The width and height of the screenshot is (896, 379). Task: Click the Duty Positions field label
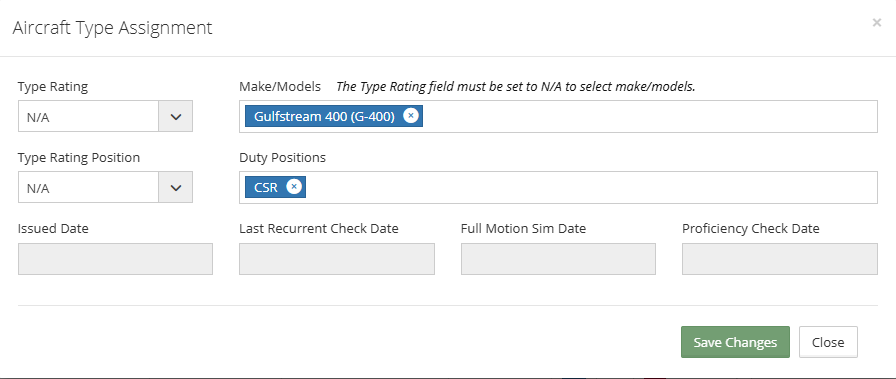(x=282, y=158)
